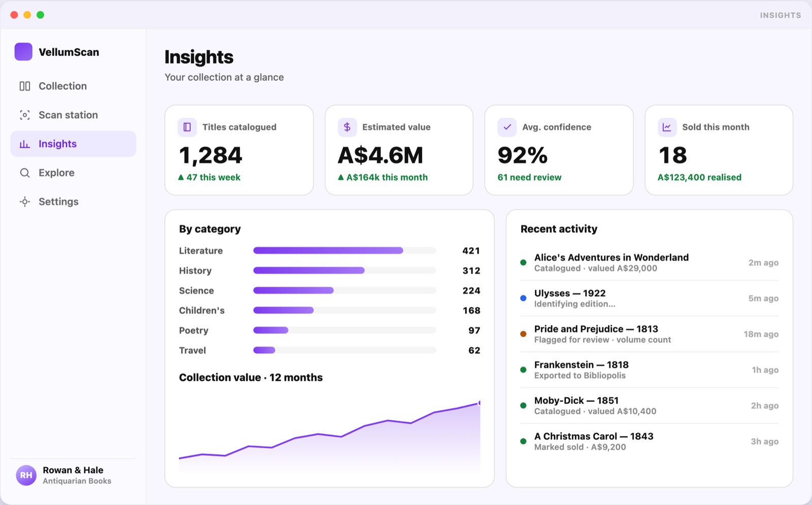Click the up-triangle beside A$164k this month

(341, 177)
